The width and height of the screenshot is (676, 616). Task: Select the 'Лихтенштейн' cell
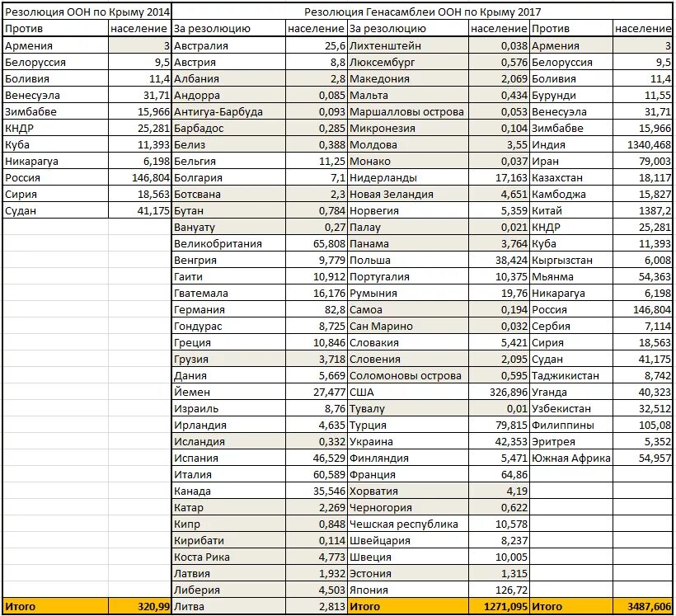(x=408, y=45)
